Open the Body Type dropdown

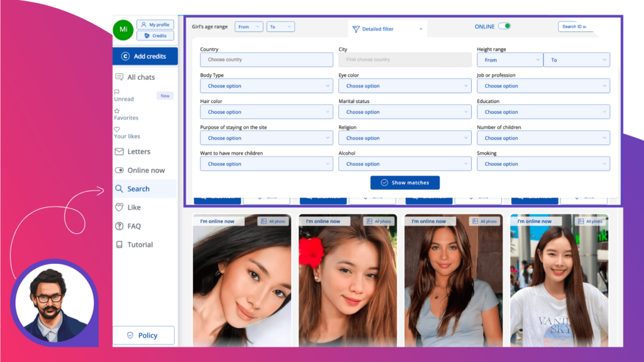pos(267,85)
